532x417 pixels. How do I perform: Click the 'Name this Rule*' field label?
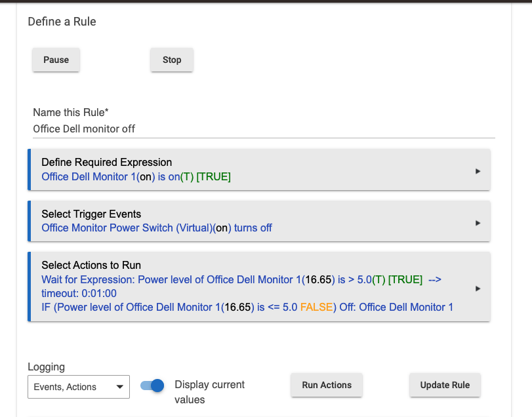coord(70,112)
